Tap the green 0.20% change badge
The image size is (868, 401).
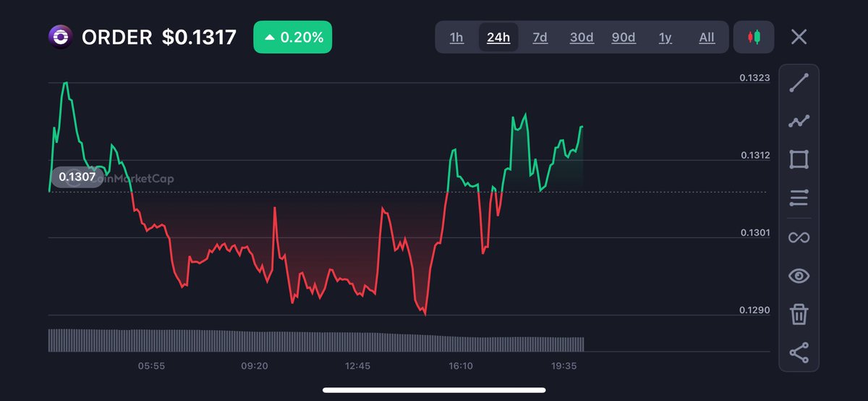(292, 37)
